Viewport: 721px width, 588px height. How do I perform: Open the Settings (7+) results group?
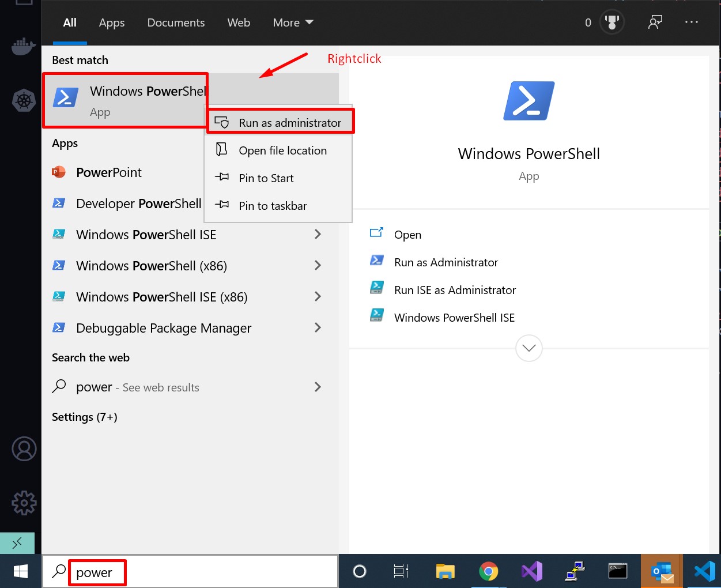[x=85, y=417]
